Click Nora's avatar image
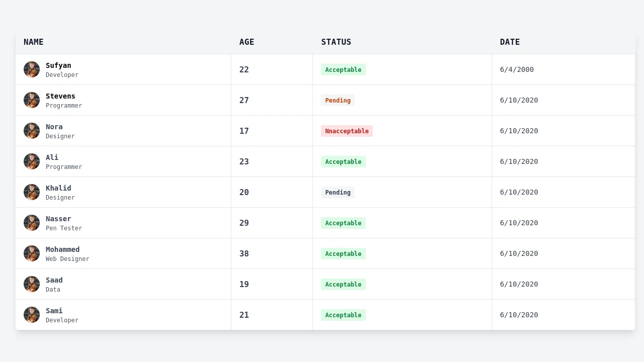644x362 pixels. pyautogui.click(x=32, y=131)
